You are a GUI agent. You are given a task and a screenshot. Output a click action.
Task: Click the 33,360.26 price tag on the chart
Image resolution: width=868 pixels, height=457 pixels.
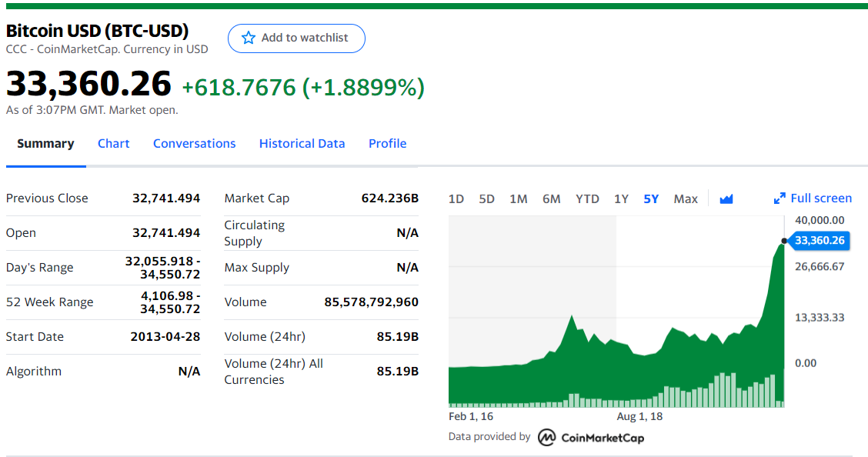pyautogui.click(x=820, y=241)
